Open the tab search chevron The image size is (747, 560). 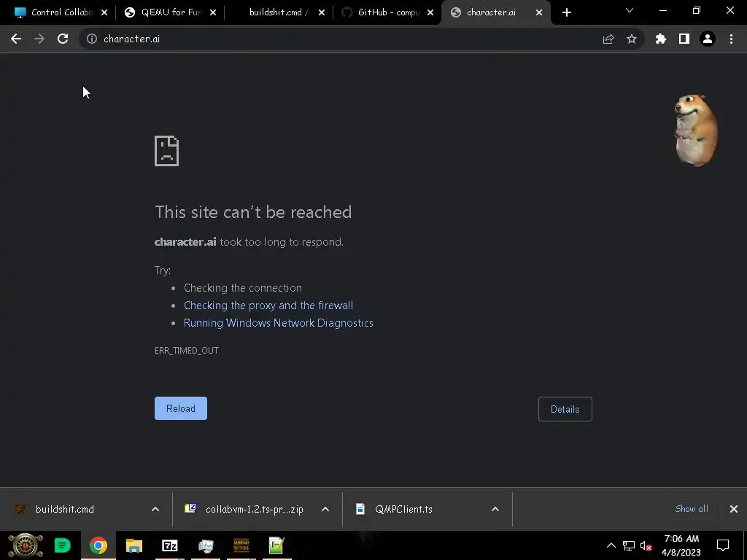pyautogui.click(x=630, y=10)
